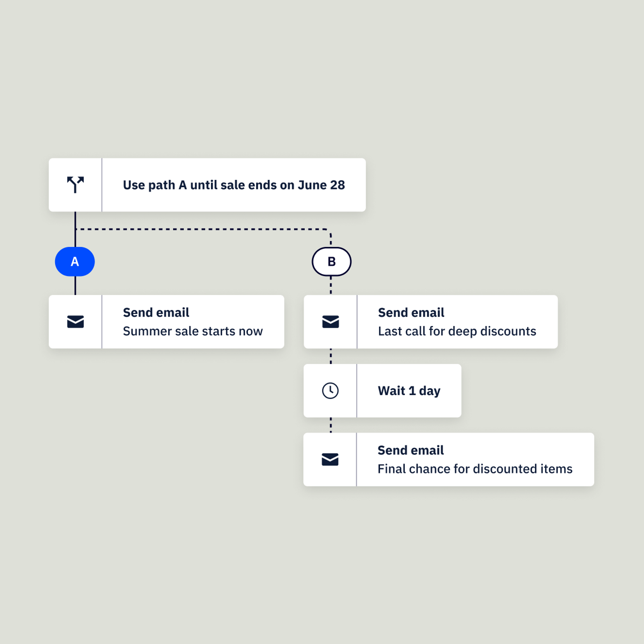Screen dimensions: 644x644
Task: Click the horizontal dashed connector toward path B
Action: coord(201,229)
